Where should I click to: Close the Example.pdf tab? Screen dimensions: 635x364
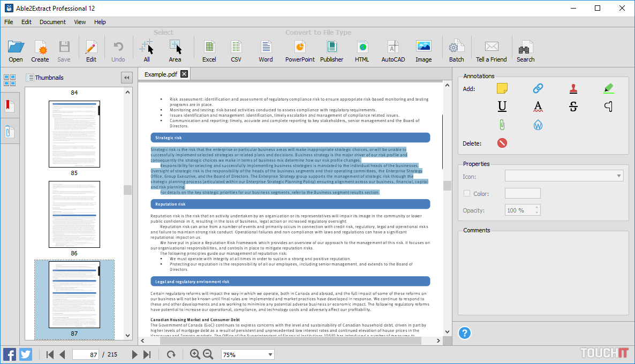[x=184, y=74]
